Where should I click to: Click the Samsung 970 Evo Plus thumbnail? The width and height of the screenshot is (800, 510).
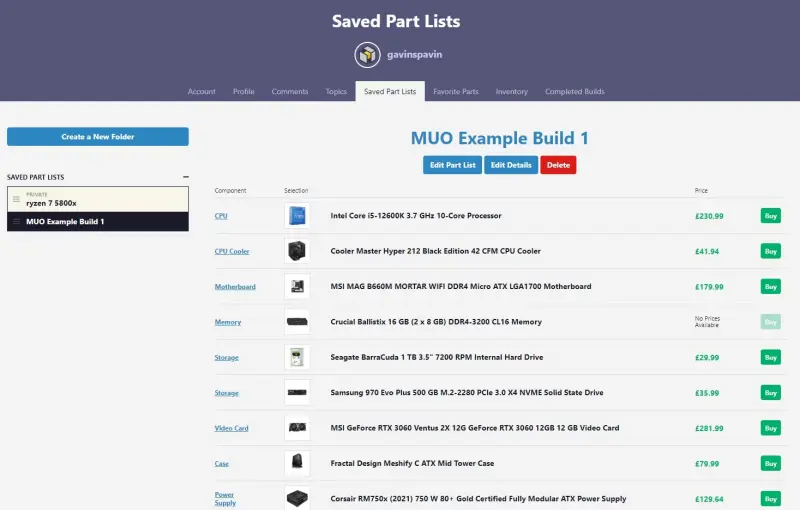pos(297,393)
